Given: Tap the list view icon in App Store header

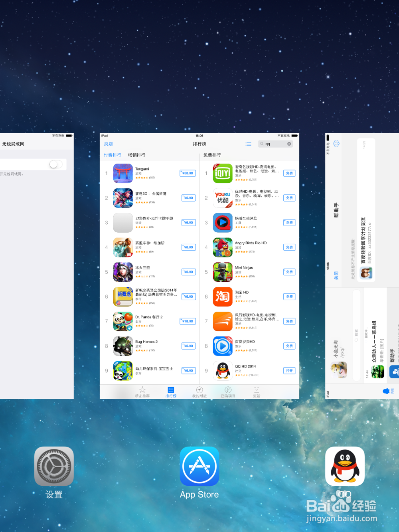Looking at the screenshot, I should [248, 144].
